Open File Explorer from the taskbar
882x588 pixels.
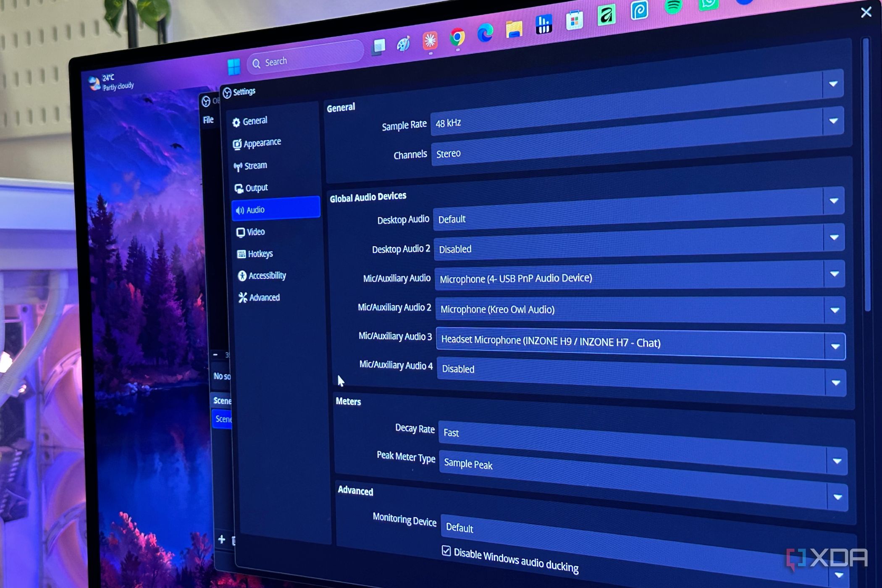[x=514, y=29]
